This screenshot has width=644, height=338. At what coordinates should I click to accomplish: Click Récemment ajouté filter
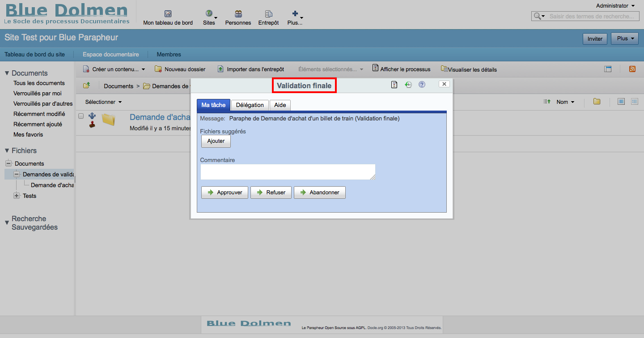pos(38,124)
